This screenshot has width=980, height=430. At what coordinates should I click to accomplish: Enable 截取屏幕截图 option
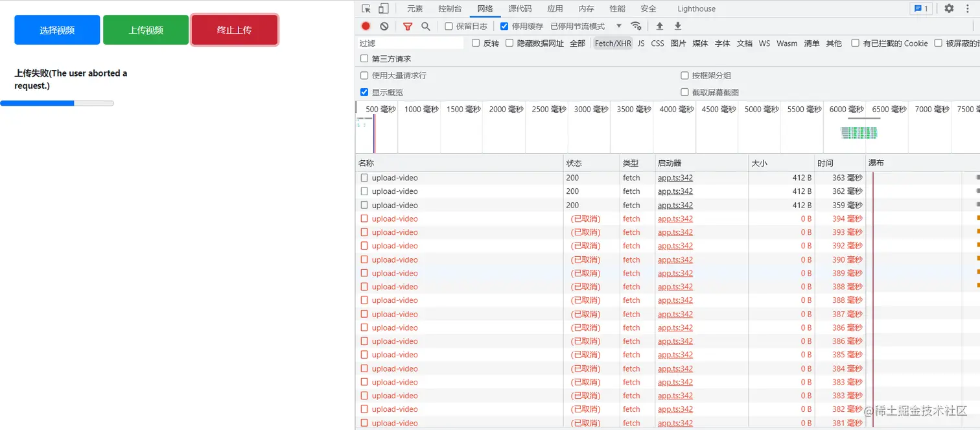(x=684, y=91)
